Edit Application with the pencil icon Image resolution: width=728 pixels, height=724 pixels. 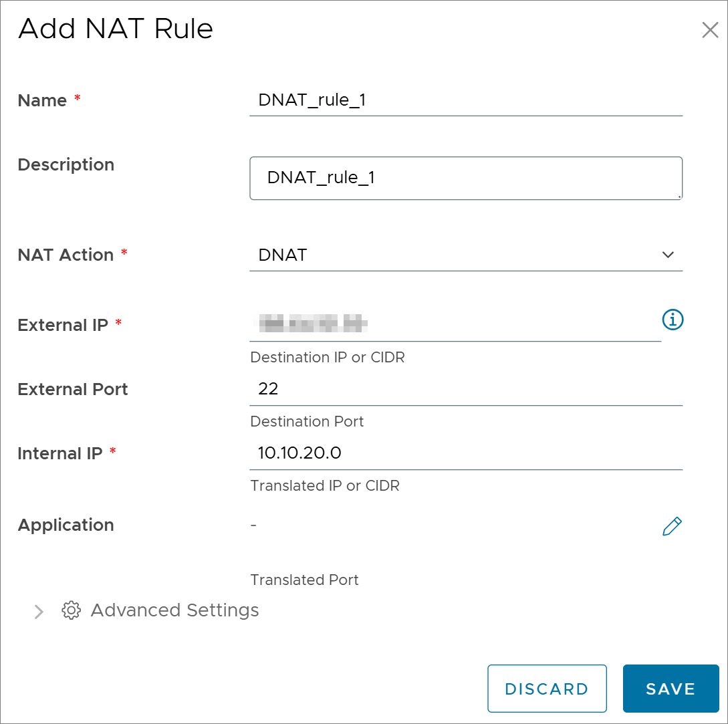672,526
